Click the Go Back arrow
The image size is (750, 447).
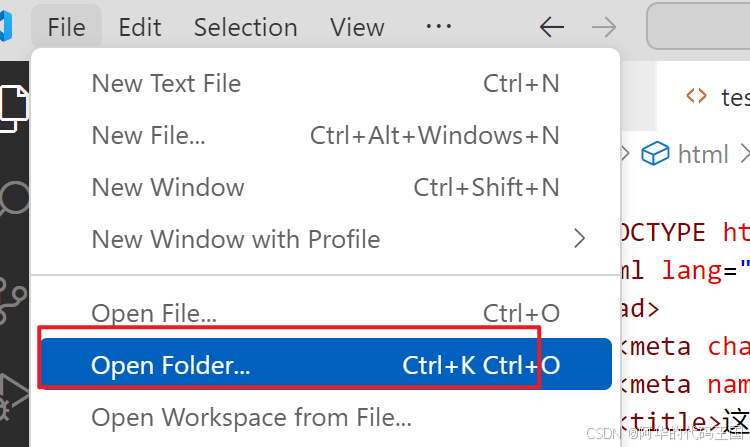point(552,27)
